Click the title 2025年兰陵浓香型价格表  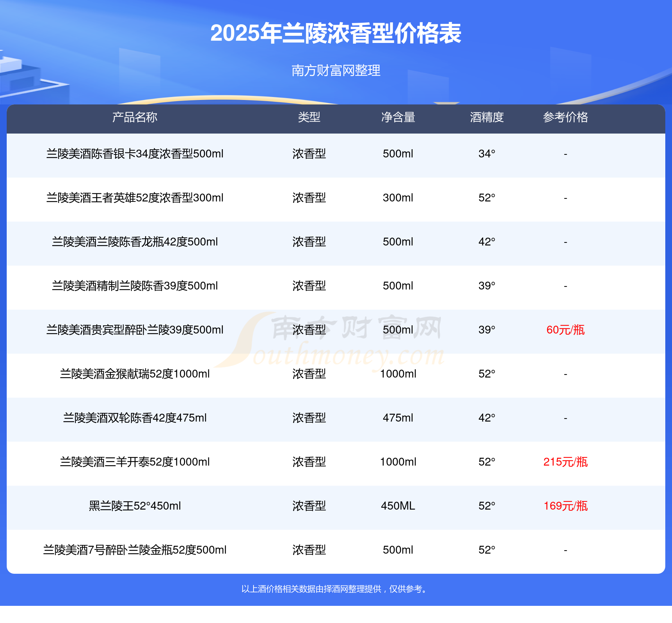336,34
